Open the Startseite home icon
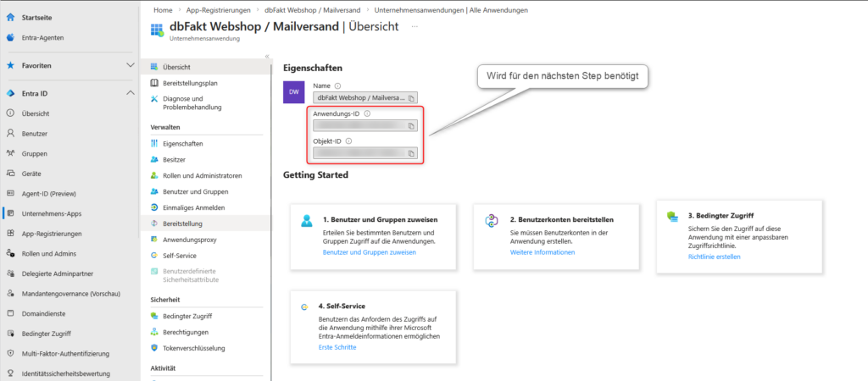Viewport: 868px width, 381px height. click(x=11, y=18)
